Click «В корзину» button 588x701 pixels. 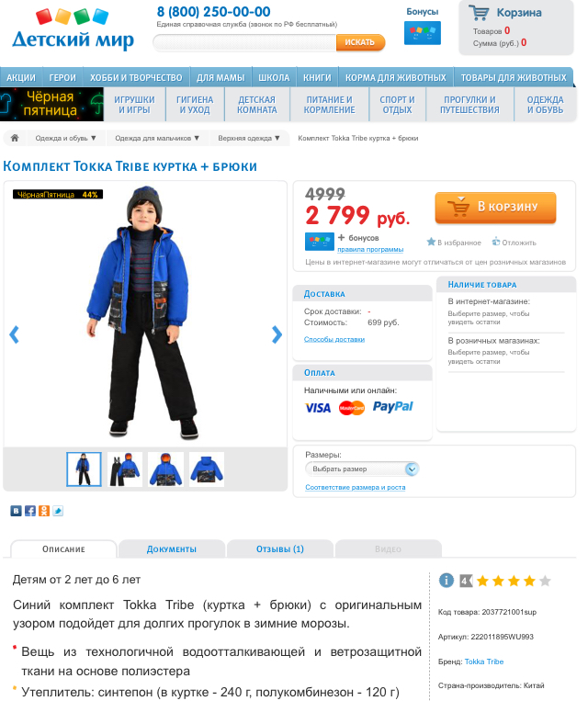click(x=495, y=207)
